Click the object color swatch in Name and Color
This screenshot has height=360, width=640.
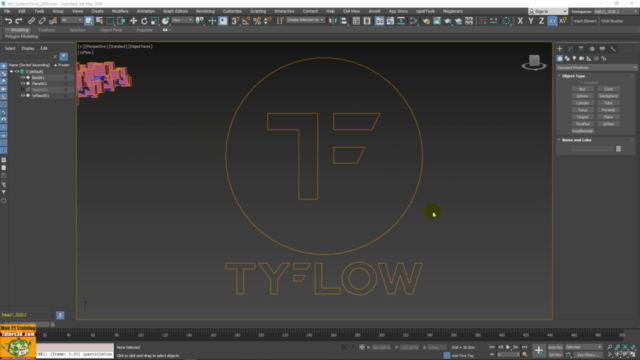click(x=618, y=149)
